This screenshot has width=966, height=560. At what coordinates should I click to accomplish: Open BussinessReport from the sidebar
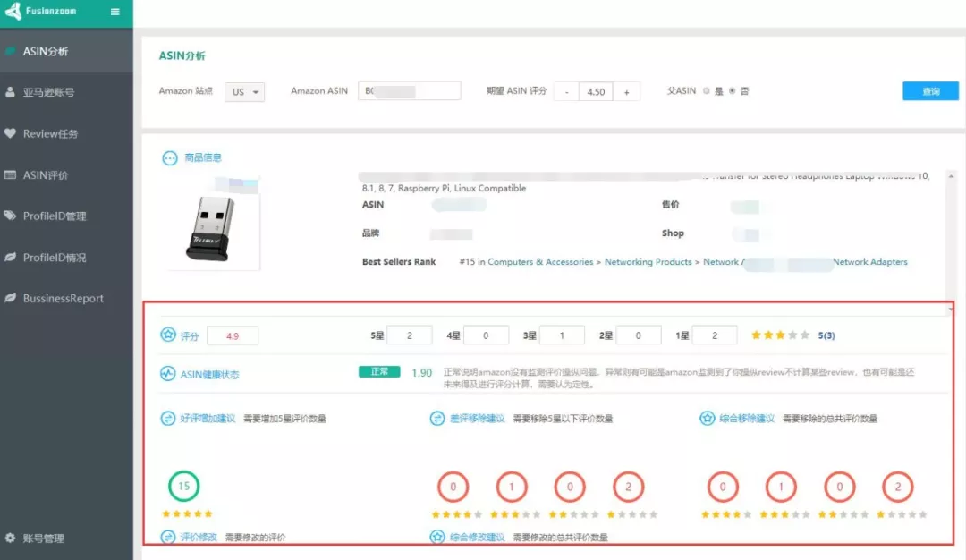(x=63, y=299)
